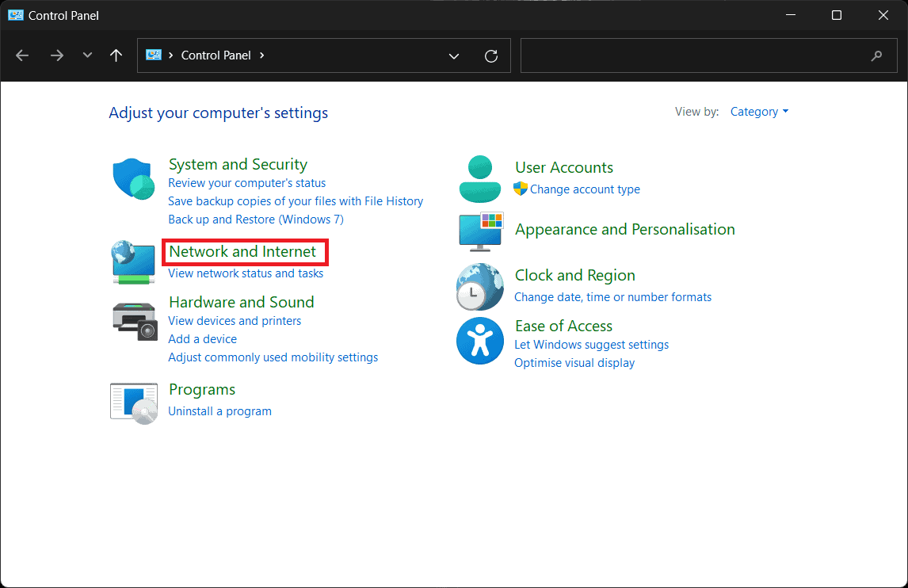Click View devices and printers link
This screenshot has width=908, height=588.
[x=235, y=321]
